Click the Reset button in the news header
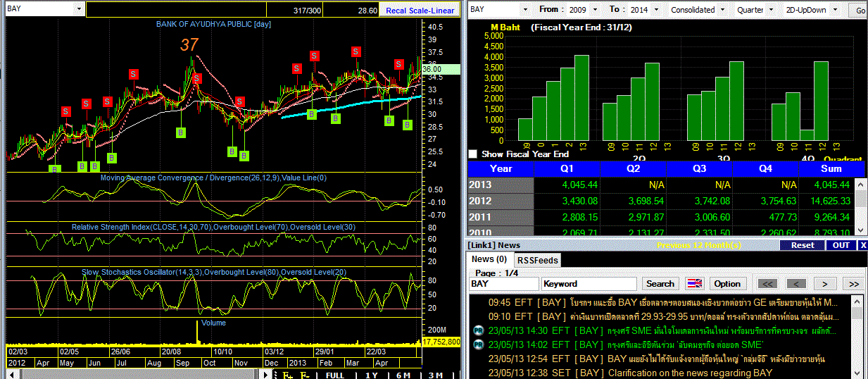 tap(803, 245)
